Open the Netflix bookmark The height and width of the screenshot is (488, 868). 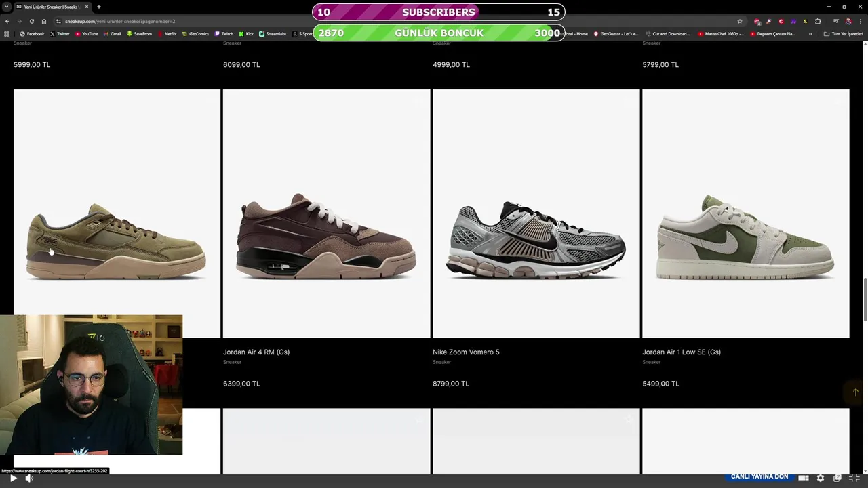point(167,33)
